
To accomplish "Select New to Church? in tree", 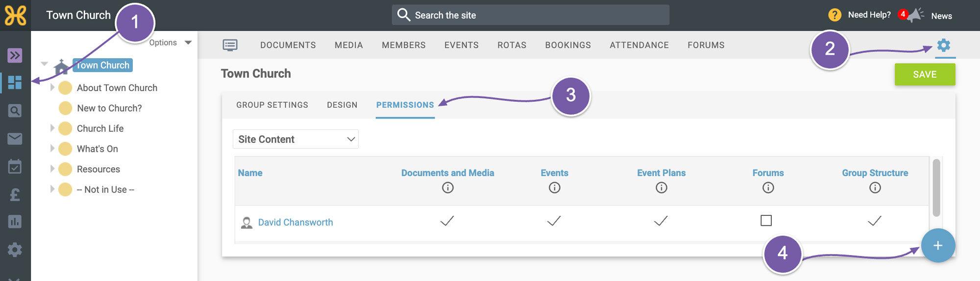I will (x=109, y=108).
